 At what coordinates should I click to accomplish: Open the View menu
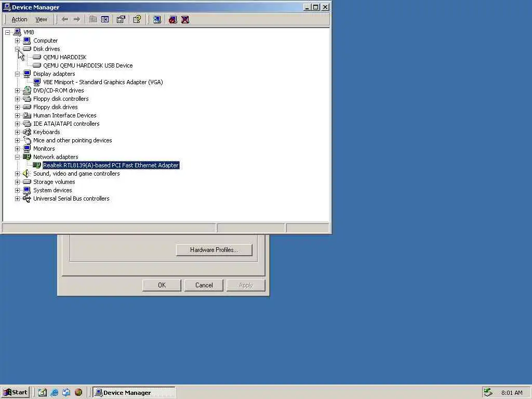pos(41,19)
